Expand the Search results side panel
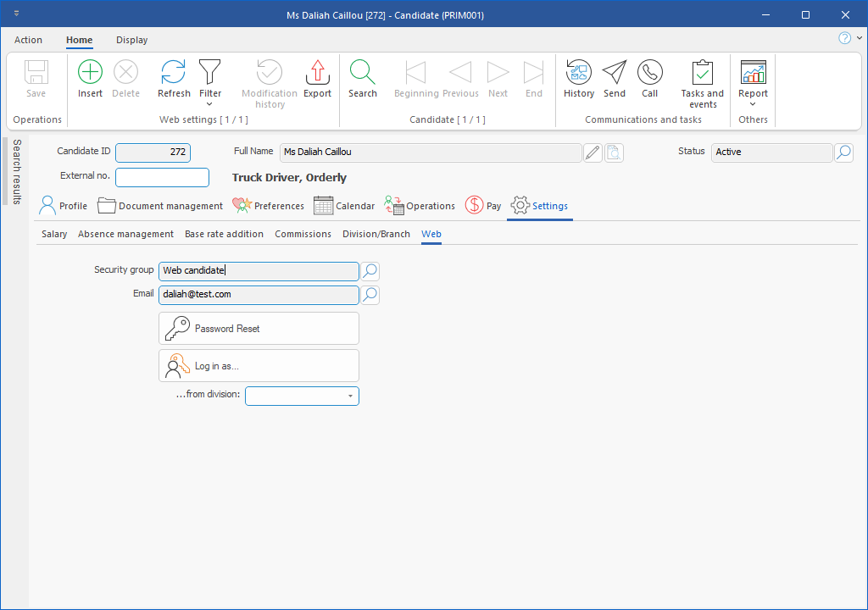The image size is (868, 610). [x=16, y=172]
